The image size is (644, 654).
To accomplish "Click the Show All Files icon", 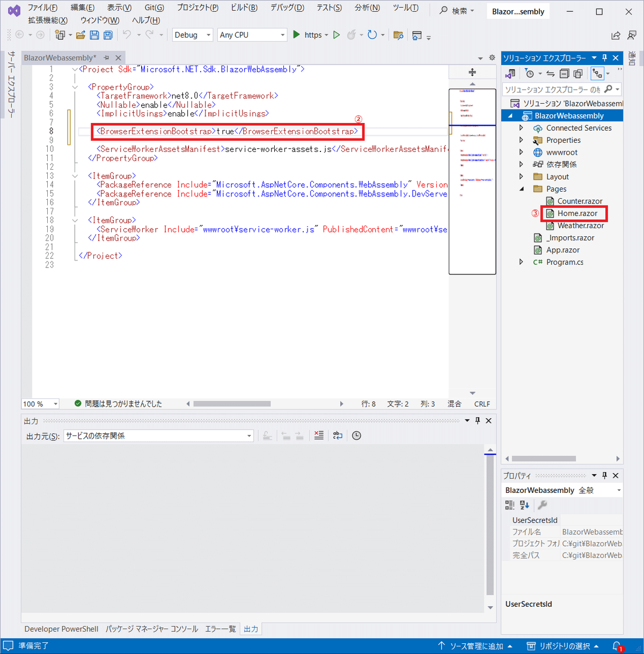I will (578, 74).
